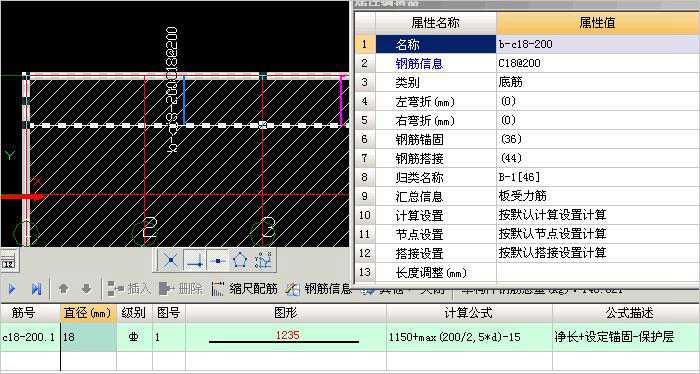Select the pentagon vertex snap icon

[x=240, y=260]
